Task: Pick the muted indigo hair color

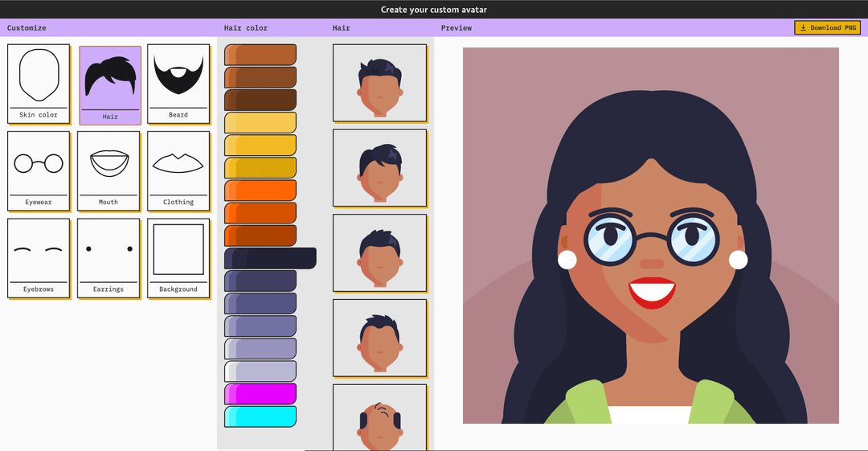Action: (260, 304)
